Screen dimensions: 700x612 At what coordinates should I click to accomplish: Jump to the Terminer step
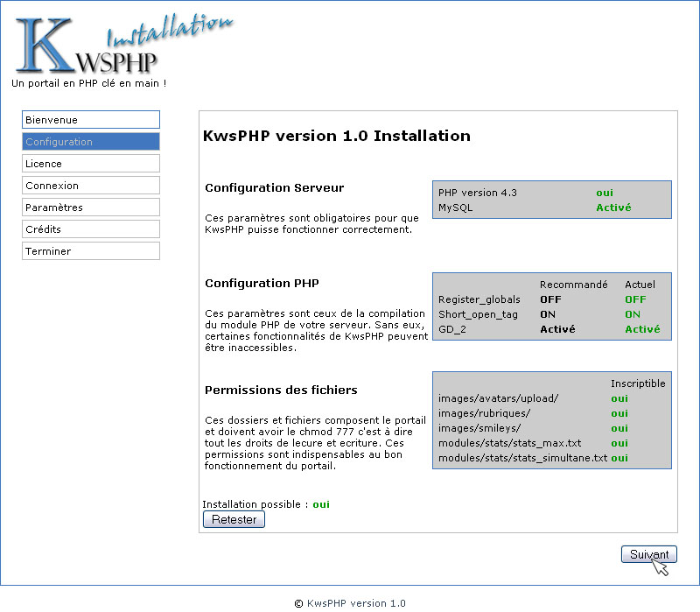point(91,251)
